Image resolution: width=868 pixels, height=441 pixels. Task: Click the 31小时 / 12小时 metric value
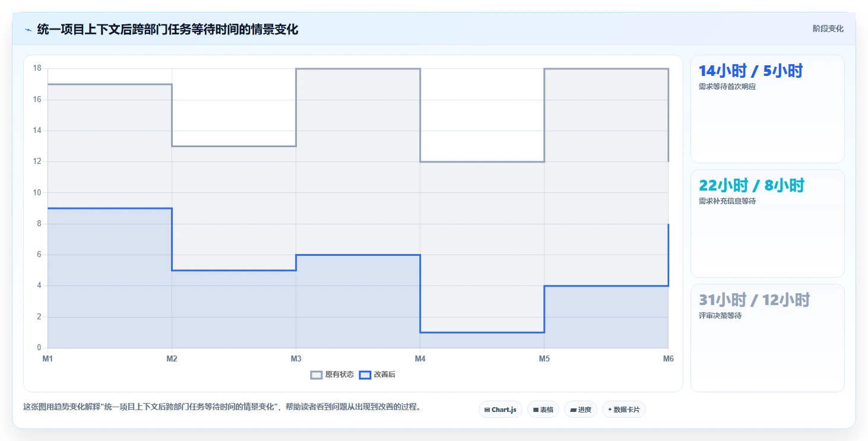coord(754,300)
